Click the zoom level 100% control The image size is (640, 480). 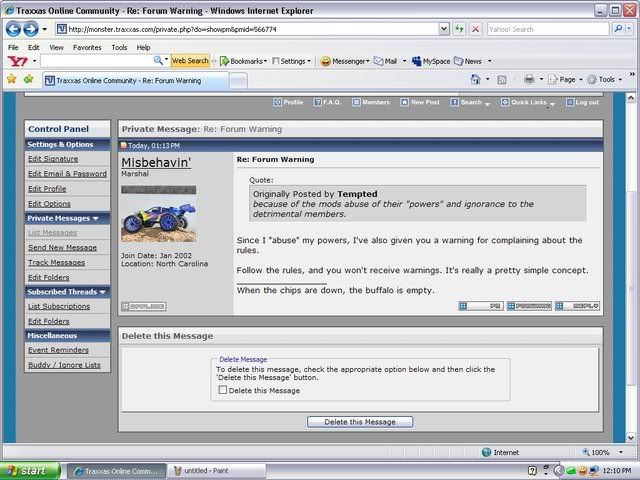603,452
